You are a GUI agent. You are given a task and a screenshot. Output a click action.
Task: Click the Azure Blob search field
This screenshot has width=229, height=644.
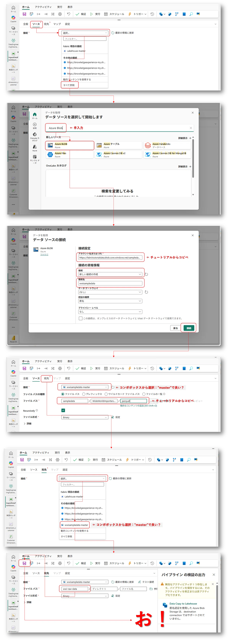(x=120, y=128)
